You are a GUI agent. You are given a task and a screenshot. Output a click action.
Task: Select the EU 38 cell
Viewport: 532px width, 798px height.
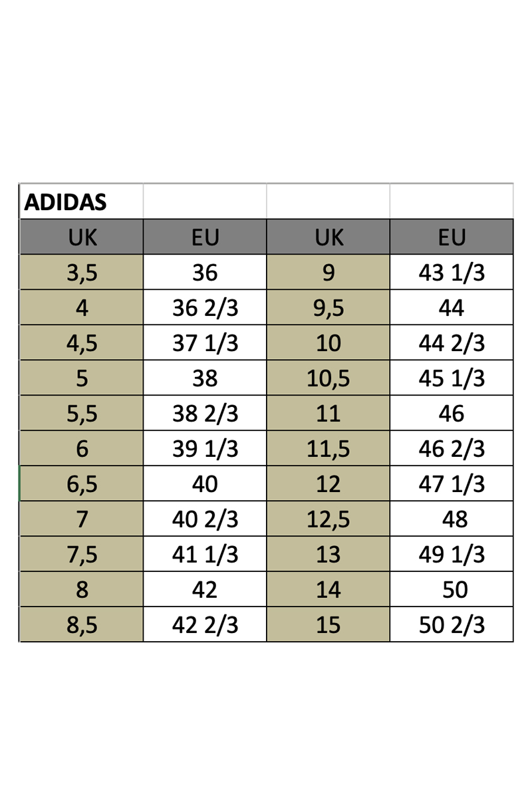click(205, 378)
